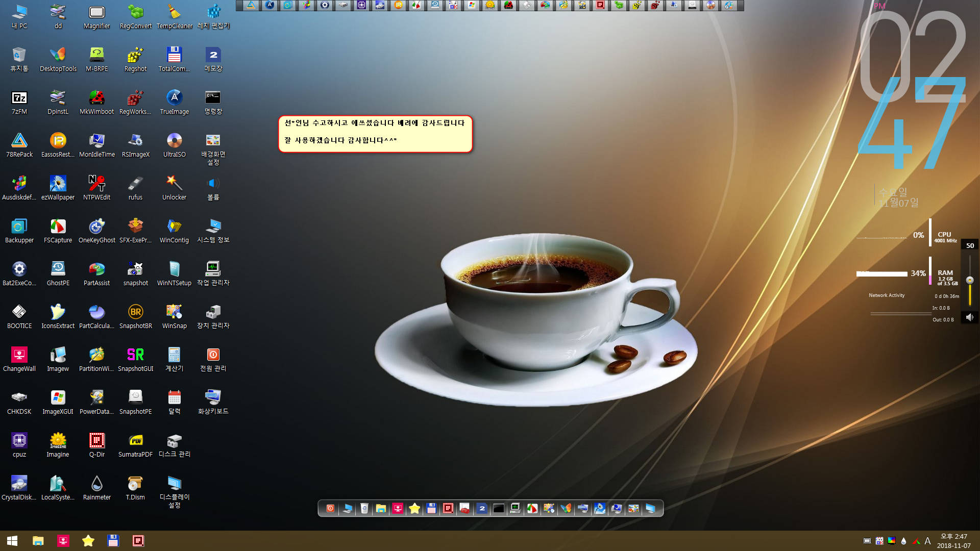Launch TrueImage desktop icon
980x551 pixels.
(x=175, y=102)
